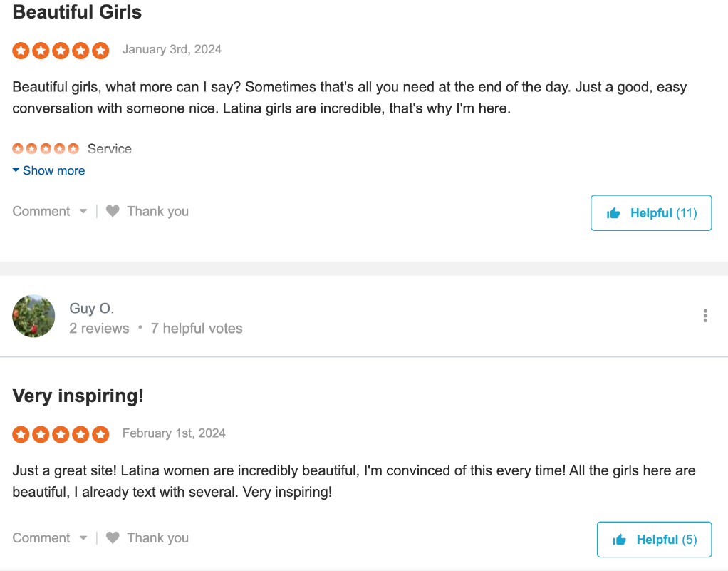Click five-star rating under Beautiful Girls title
The image size is (728, 571).
pos(61,50)
